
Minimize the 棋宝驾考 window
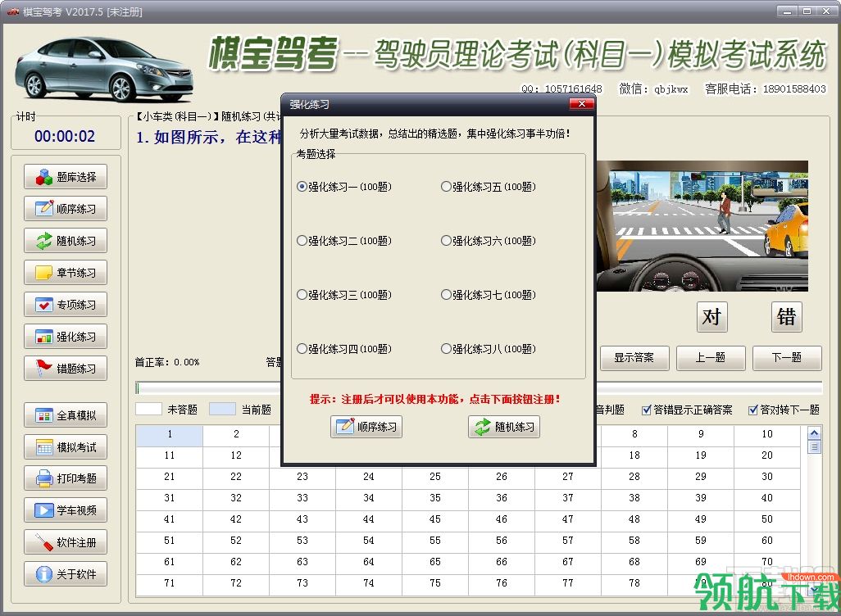[787, 11]
